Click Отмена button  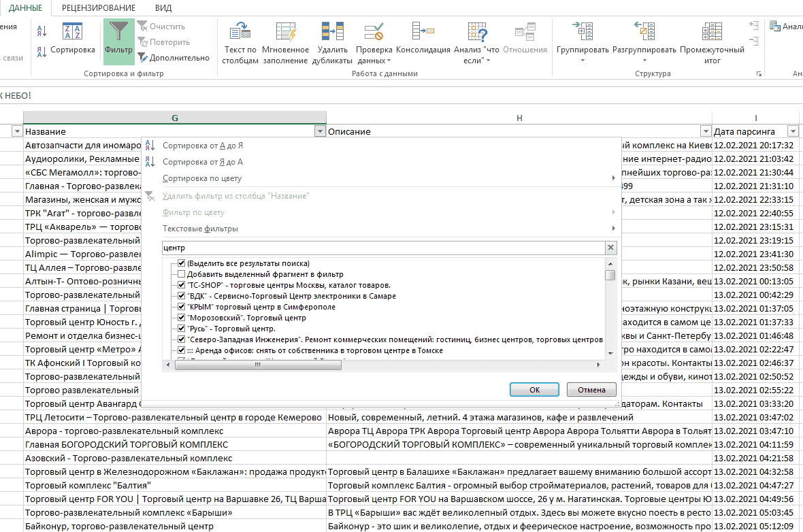[x=591, y=390]
